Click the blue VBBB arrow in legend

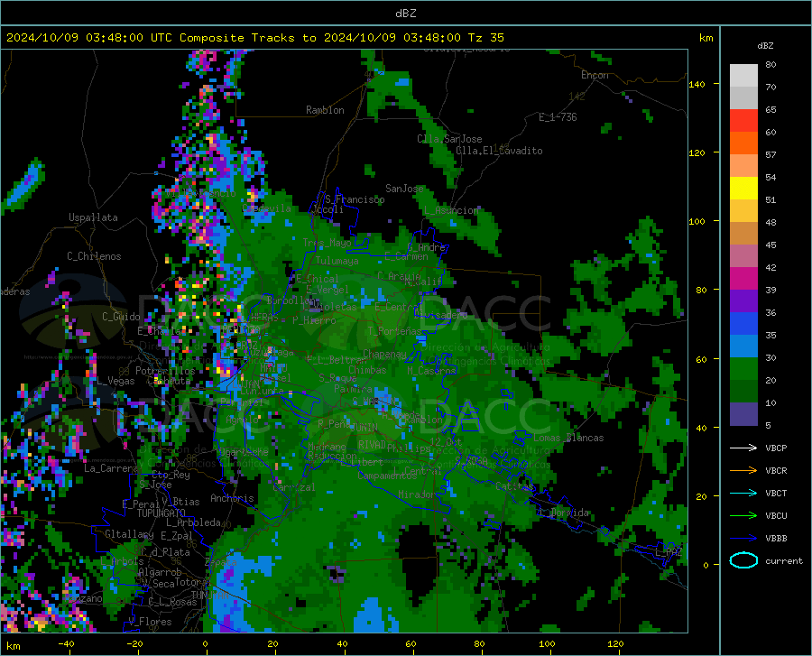743,539
